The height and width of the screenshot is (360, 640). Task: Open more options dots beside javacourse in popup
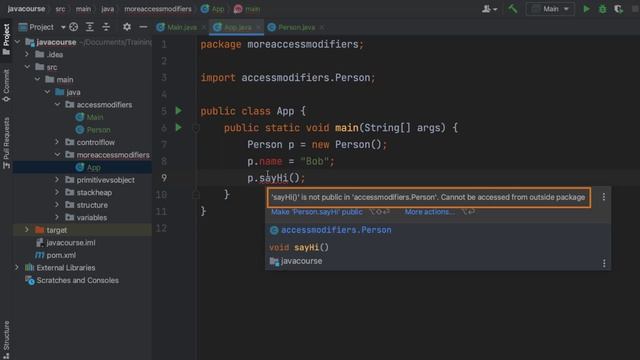604,263
